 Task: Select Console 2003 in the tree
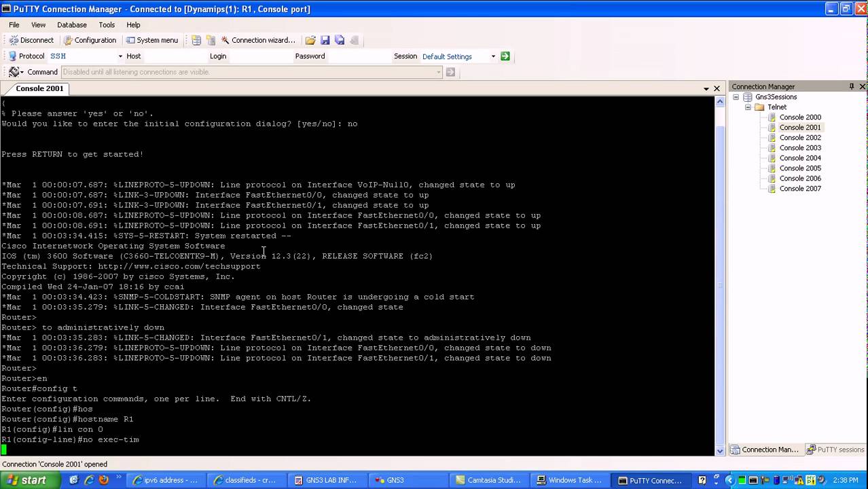pyautogui.click(x=800, y=148)
